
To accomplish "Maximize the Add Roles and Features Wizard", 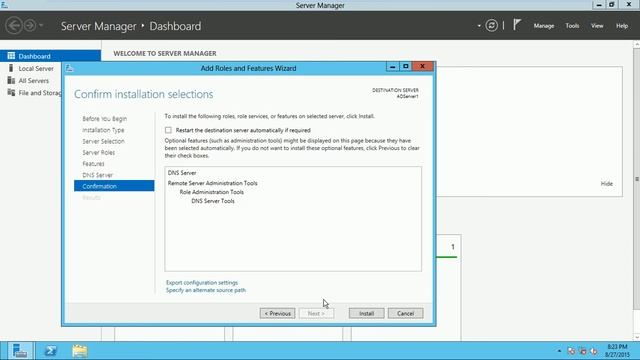I will coord(405,66).
